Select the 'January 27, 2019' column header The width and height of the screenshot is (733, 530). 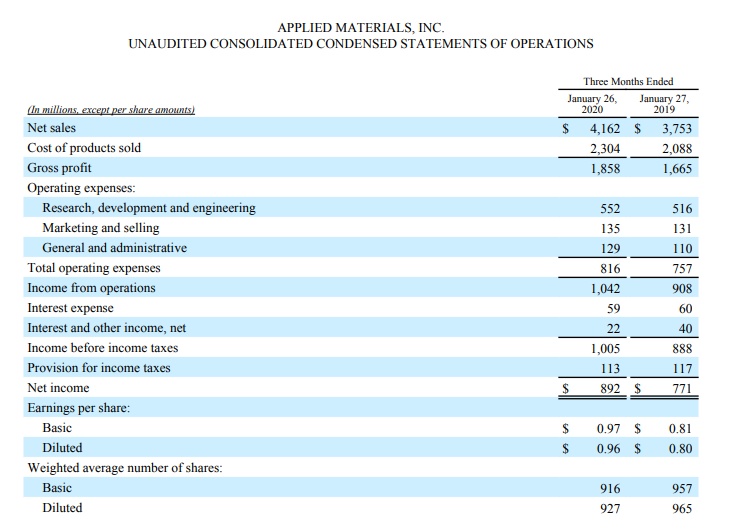click(x=664, y=104)
